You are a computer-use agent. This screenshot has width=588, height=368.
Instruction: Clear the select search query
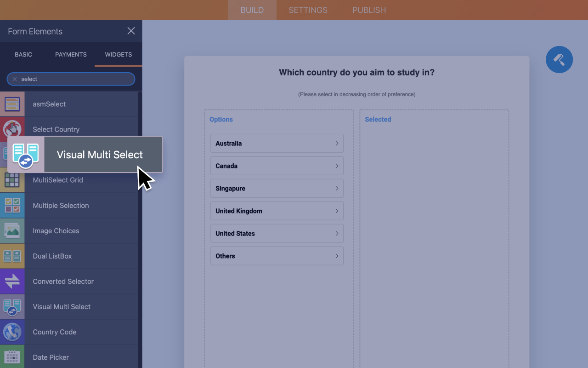coord(14,79)
